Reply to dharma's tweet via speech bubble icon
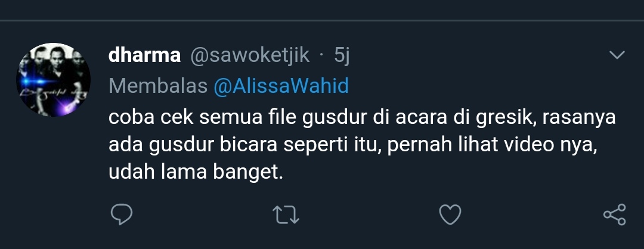Viewport: 644px width, 249px height. (x=122, y=214)
